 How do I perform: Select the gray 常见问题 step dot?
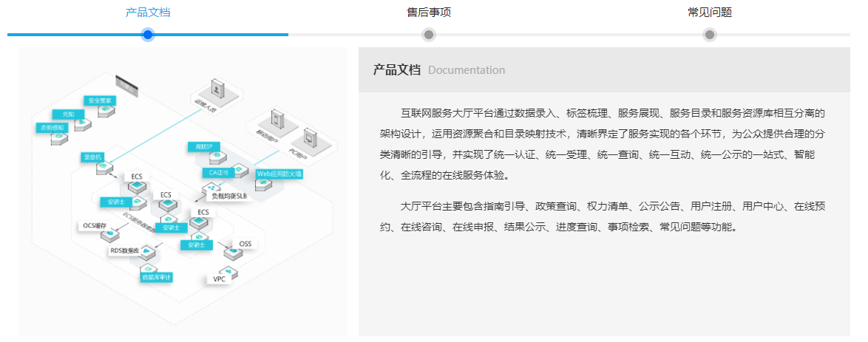tap(710, 35)
